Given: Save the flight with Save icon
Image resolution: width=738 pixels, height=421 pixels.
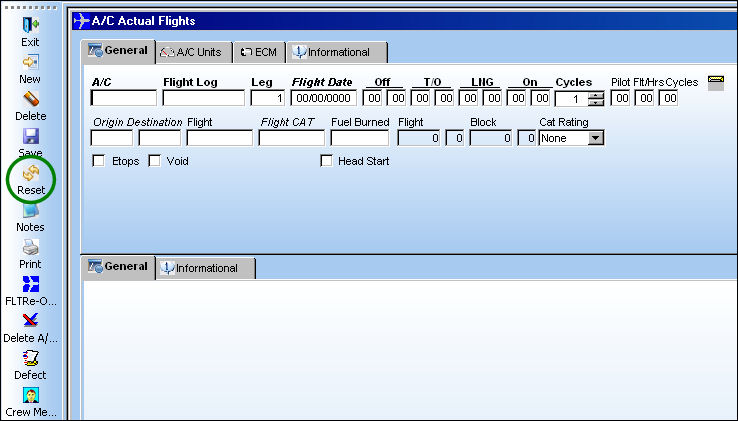Looking at the screenshot, I should tap(31, 136).
